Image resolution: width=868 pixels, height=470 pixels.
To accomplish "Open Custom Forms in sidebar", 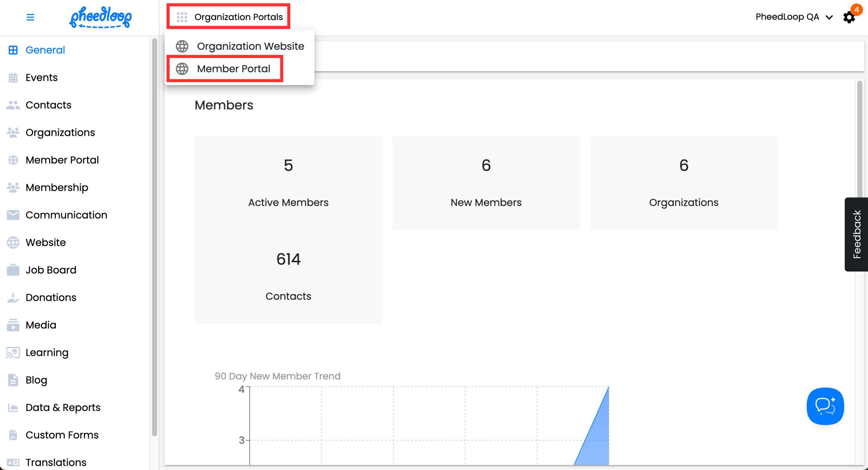I will (x=62, y=435).
